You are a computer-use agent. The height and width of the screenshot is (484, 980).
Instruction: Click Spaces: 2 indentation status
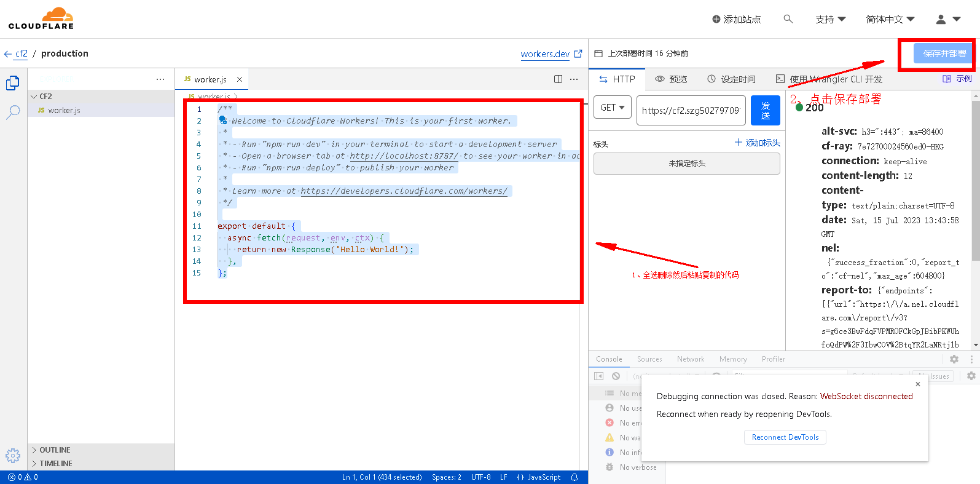[x=447, y=477]
